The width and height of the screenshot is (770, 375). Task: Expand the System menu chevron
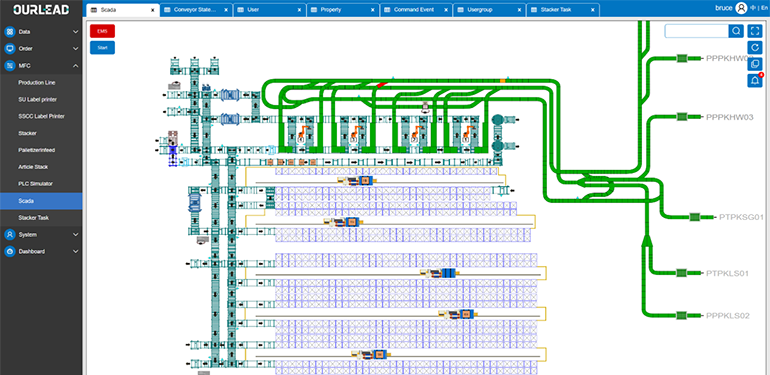pyautogui.click(x=75, y=235)
